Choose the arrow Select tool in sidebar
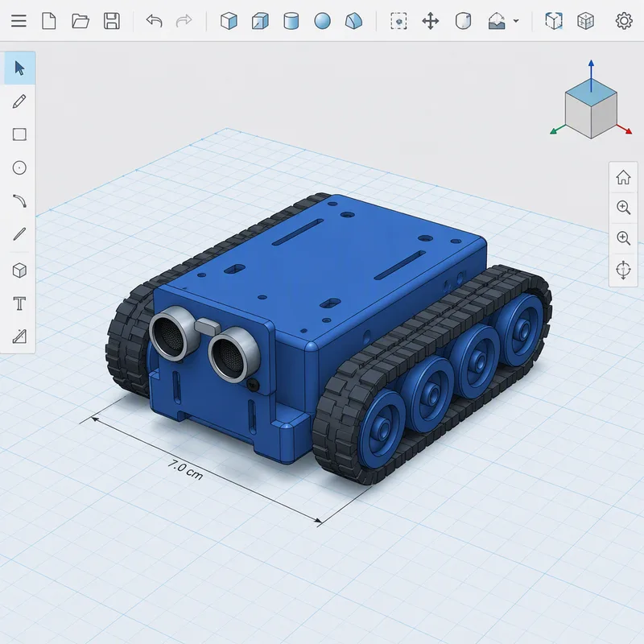 (19, 68)
